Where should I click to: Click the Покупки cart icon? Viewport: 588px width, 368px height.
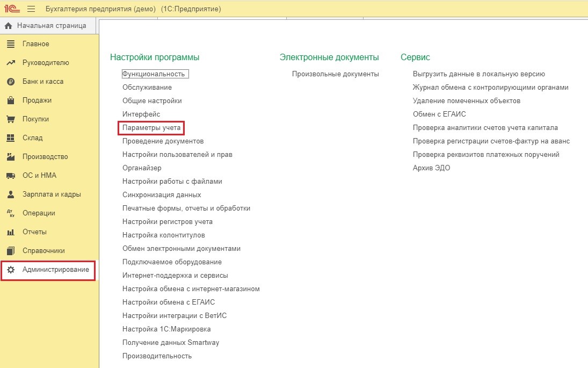click(11, 119)
